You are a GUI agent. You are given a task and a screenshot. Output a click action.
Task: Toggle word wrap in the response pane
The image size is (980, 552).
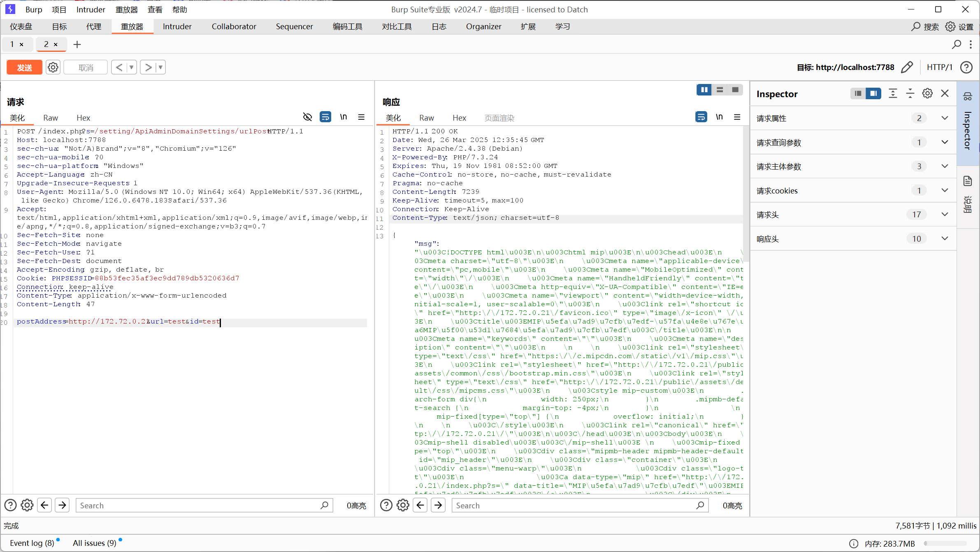click(x=701, y=117)
